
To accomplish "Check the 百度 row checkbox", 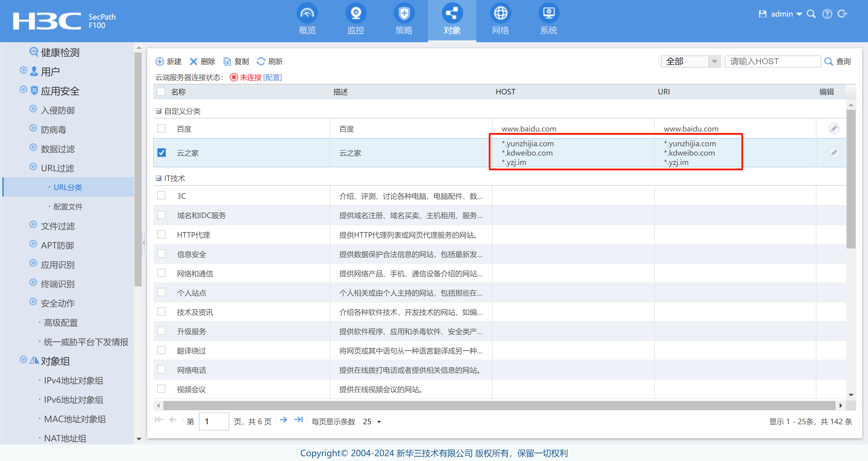I will click(x=161, y=128).
